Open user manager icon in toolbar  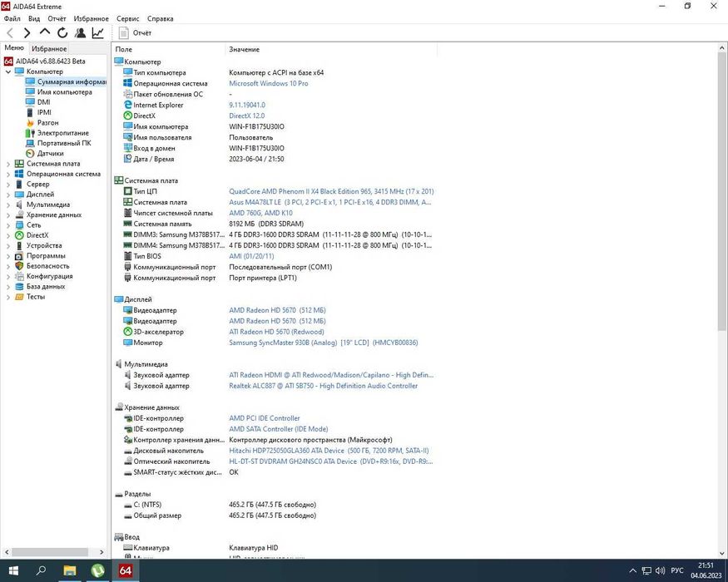pos(80,33)
